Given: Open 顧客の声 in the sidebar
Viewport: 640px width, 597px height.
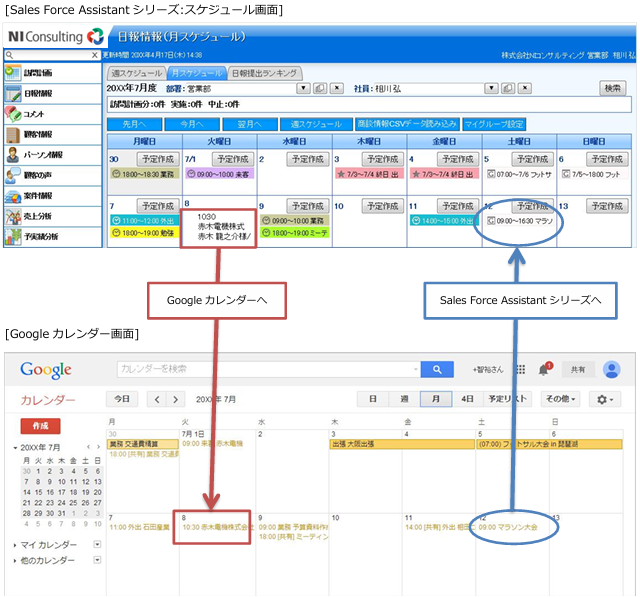Looking at the screenshot, I should pyautogui.click(x=52, y=175).
